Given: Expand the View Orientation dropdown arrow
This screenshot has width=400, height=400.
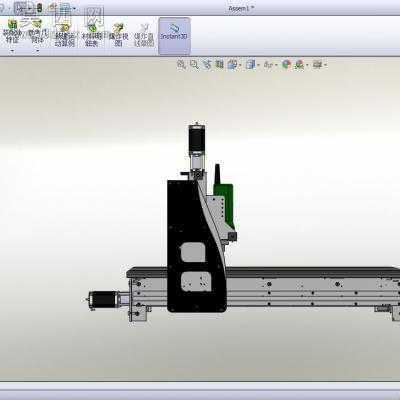Looking at the screenshot, I should (x=239, y=65).
